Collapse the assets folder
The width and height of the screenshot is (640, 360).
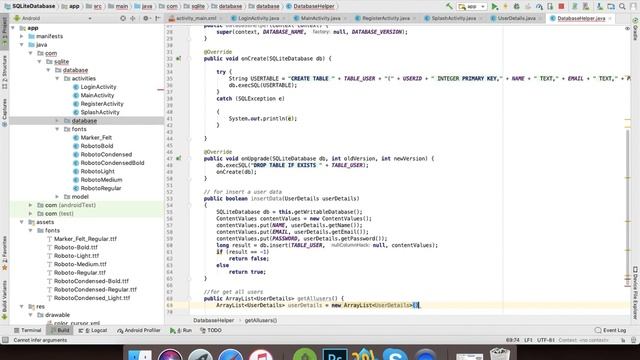pos(22,222)
